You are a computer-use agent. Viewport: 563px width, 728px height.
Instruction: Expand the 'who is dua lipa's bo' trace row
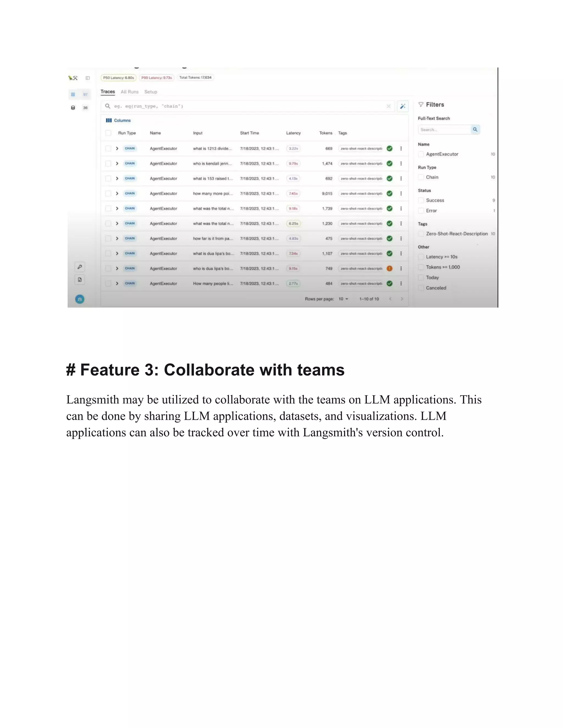click(117, 269)
